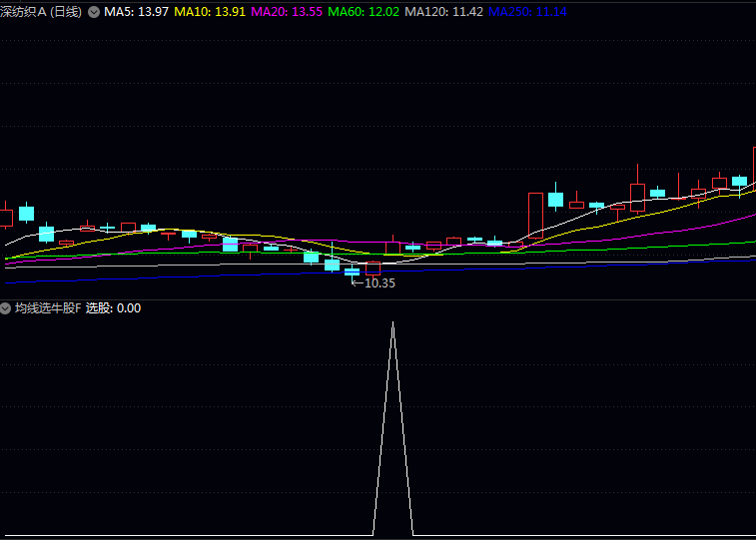Select the MA10: 13.91 yellow label

(x=210, y=12)
